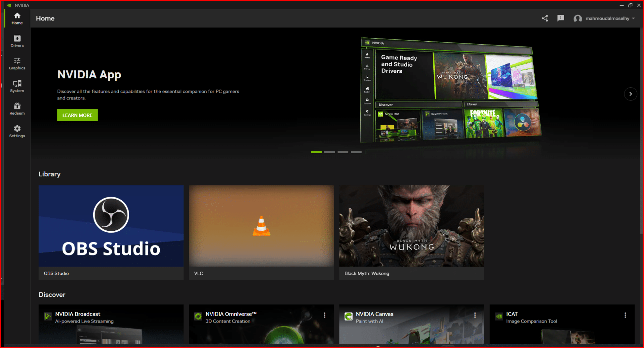
Task: Click the Home page title in header
Action: (x=45, y=18)
